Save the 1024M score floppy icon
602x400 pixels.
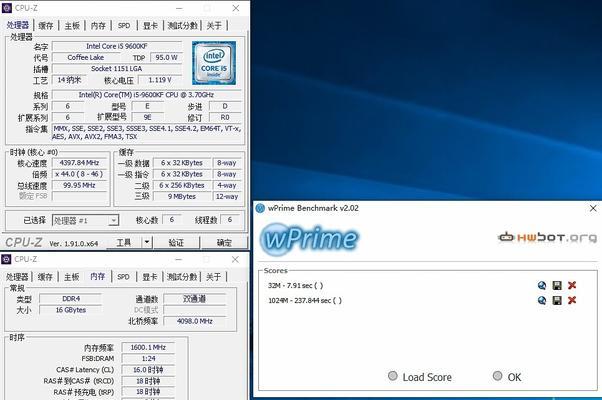click(557, 300)
